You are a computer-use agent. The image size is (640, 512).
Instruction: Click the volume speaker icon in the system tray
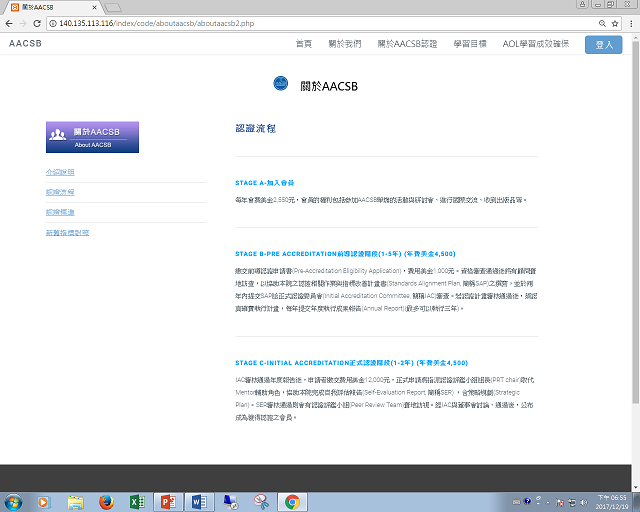[x=584, y=502]
